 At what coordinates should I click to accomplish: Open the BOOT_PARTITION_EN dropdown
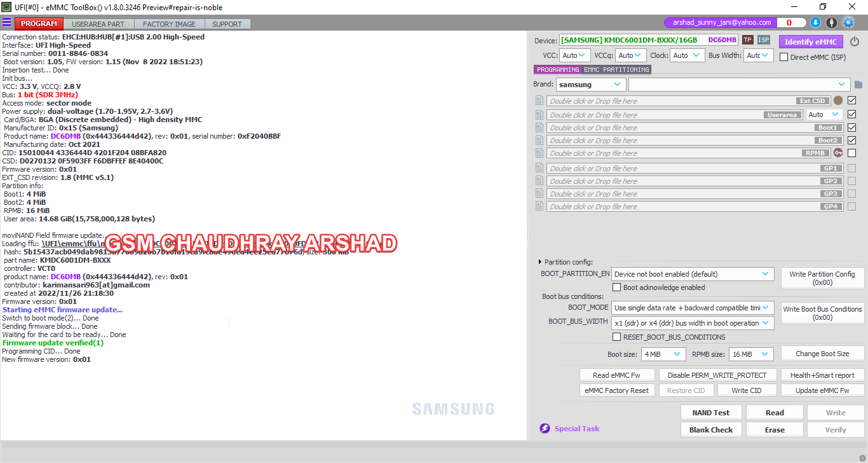click(x=693, y=274)
